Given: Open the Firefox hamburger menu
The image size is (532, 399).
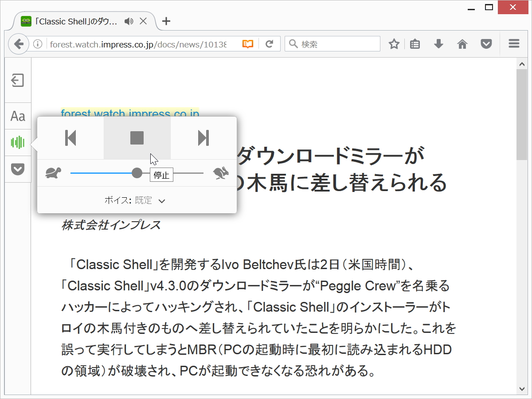Looking at the screenshot, I should pyautogui.click(x=513, y=43).
